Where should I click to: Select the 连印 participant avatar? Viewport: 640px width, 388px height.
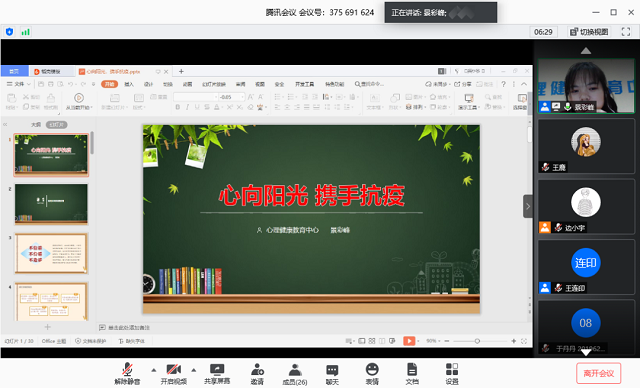586,262
